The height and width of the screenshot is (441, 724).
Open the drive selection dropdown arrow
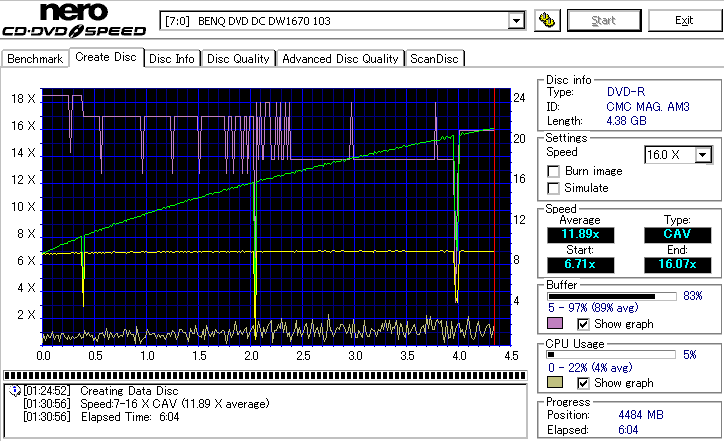point(516,21)
